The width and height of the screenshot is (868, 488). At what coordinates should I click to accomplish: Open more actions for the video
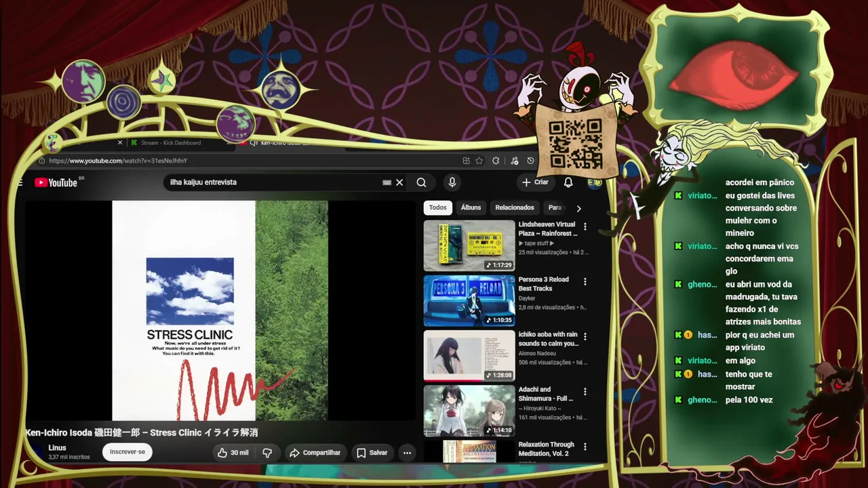407,453
